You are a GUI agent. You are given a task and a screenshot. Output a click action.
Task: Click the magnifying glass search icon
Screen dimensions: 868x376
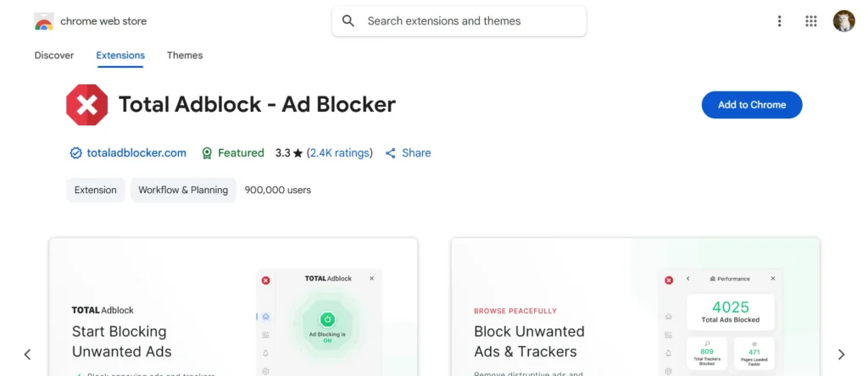(348, 21)
